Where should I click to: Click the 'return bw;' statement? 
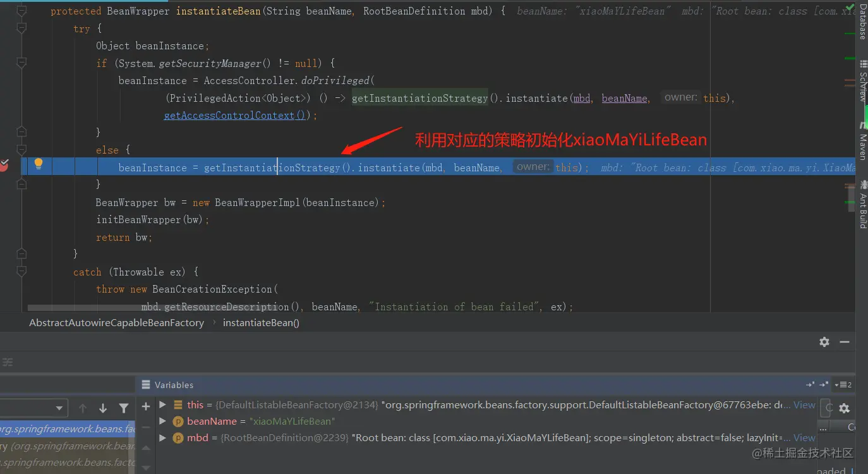pyautogui.click(x=124, y=237)
